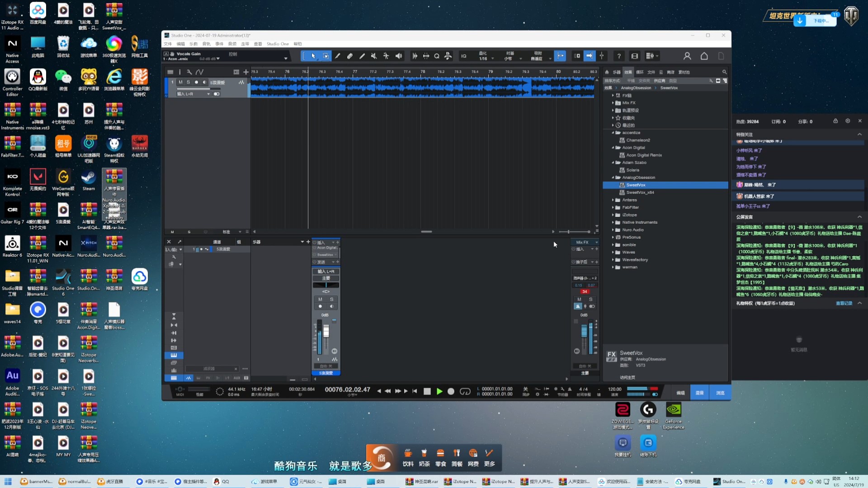The height and width of the screenshot is (488, 868).
Task: Select the Eraser tool in toolbar
Action: pyautogui.click(x=349, y=56)
